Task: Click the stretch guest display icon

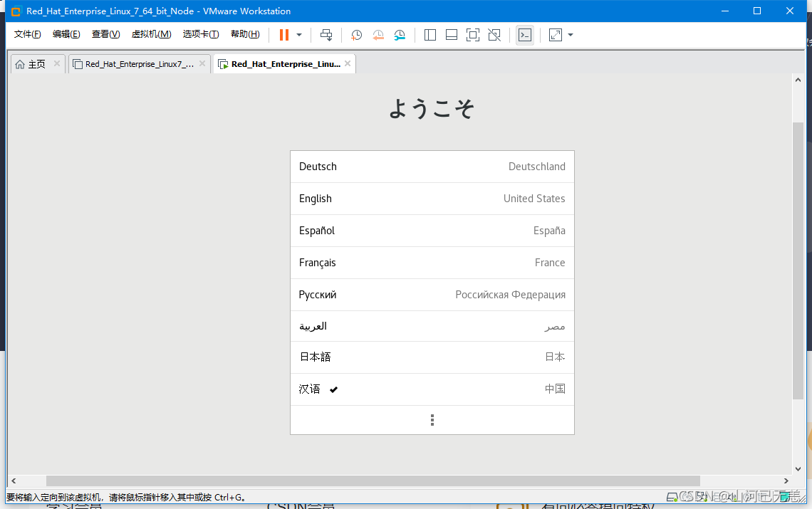Action: coord(555,35)
